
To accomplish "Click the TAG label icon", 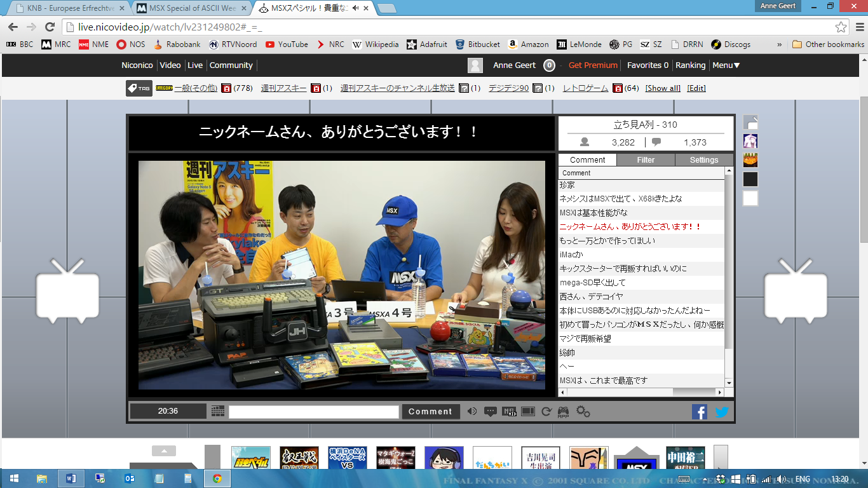I will point(139,88).
